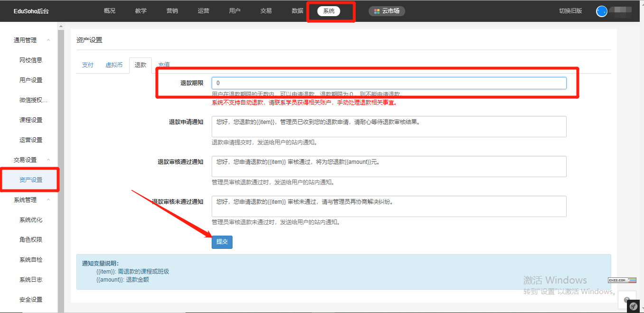Viewport: 644px width, 313px height.
Task: Go to 数据 in top navigation
Action: tap(298, 11)
